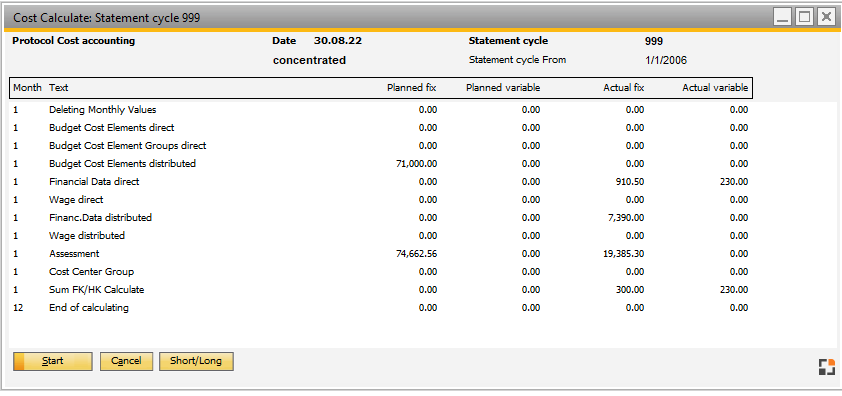Close the Cost Calculate window
The height and width of the screenshot is (396, 842).
coord(826,18)
